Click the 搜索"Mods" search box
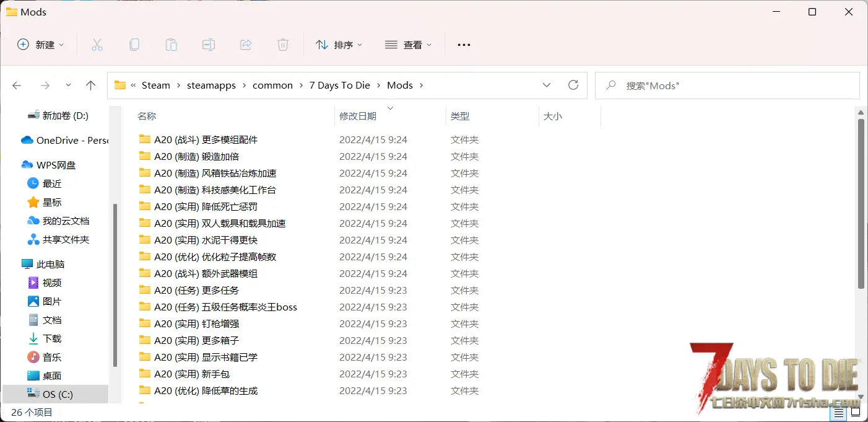 [x=727, y=86]
